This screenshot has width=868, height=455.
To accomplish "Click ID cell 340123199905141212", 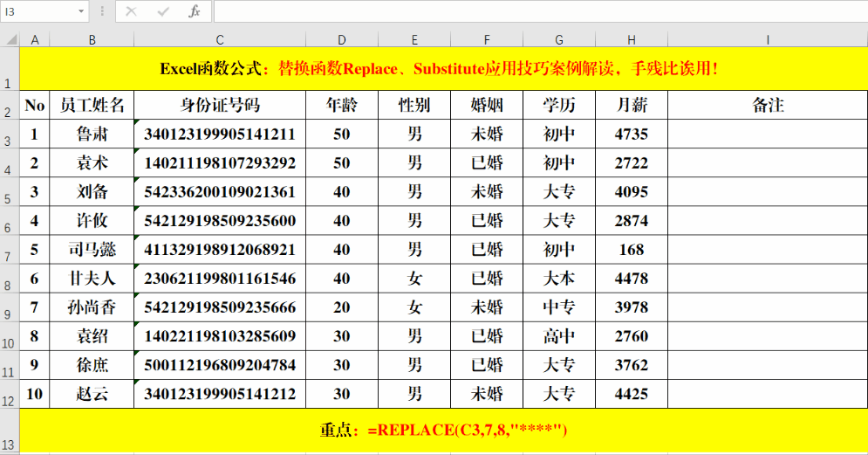I will 220,394.
